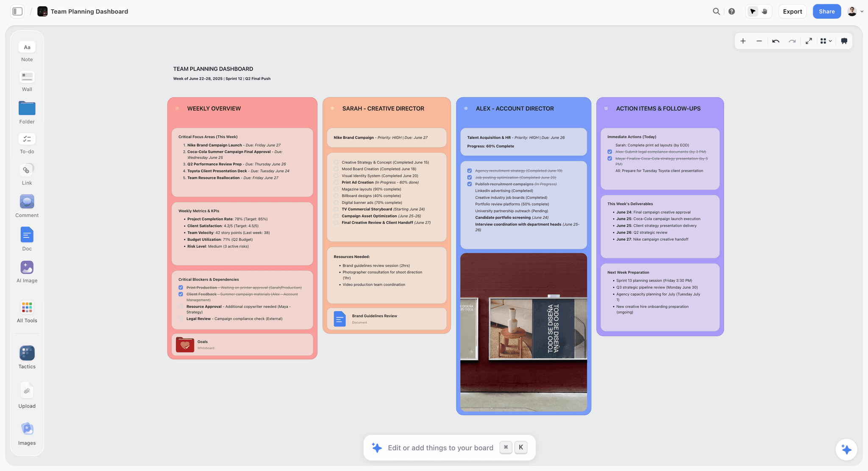This screenshot has height=471, width=868.
Task: Add a Folder from the sidebar
Action: coord(27,112)
